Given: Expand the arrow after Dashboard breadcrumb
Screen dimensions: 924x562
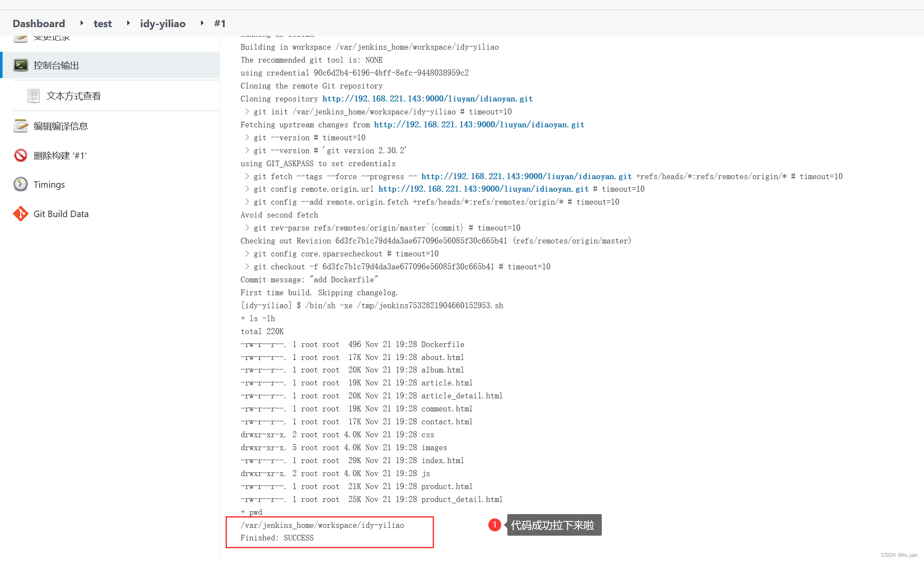Looking at the screenshot, I should click(82, 23).
